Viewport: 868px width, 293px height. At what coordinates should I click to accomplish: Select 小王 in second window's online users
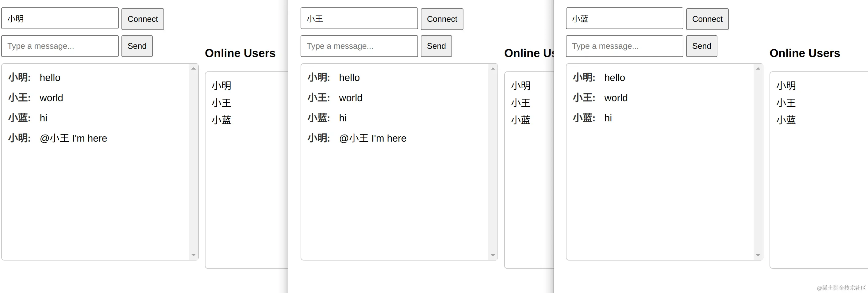(x=520, y=103)
